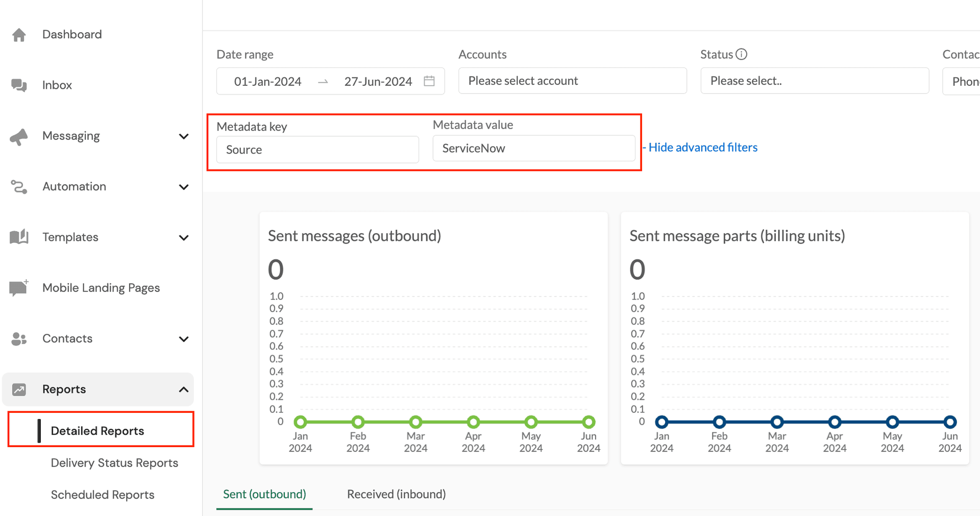The width and height of the screenshot is (980, 516).
Task: Select the Sent (outbound) tab
Action: 264,494
